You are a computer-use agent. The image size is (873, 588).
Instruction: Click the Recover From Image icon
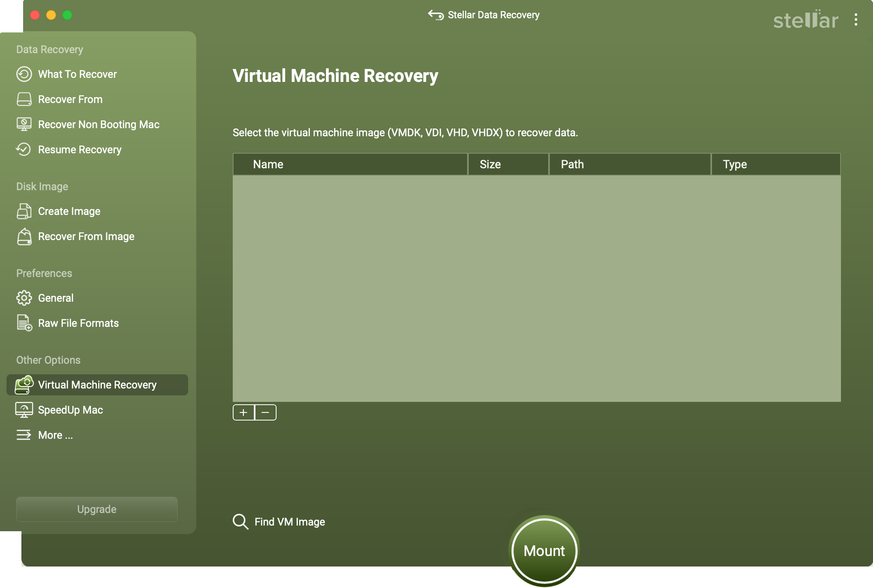[24, 236]
